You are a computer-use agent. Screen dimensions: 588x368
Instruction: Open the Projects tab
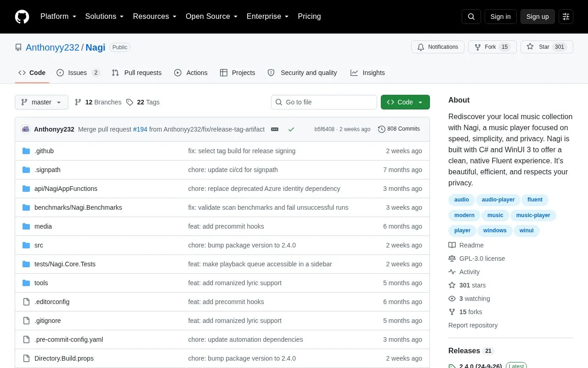point(237,73)
